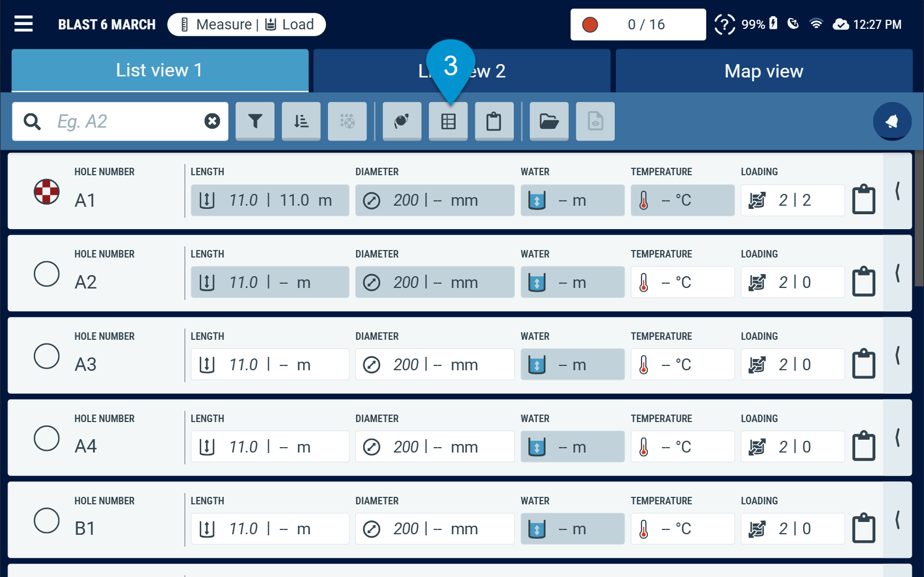Click the BLAST 6 MARCH title
The width and height of the screenshot is (924, 577).
pos(107,25)
